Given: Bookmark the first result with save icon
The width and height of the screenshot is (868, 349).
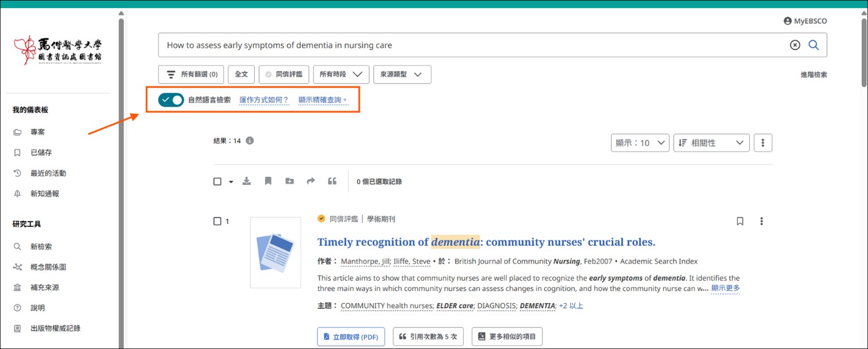Looking at the screenshot, I should pyautogui.click(x=739, y=221).
